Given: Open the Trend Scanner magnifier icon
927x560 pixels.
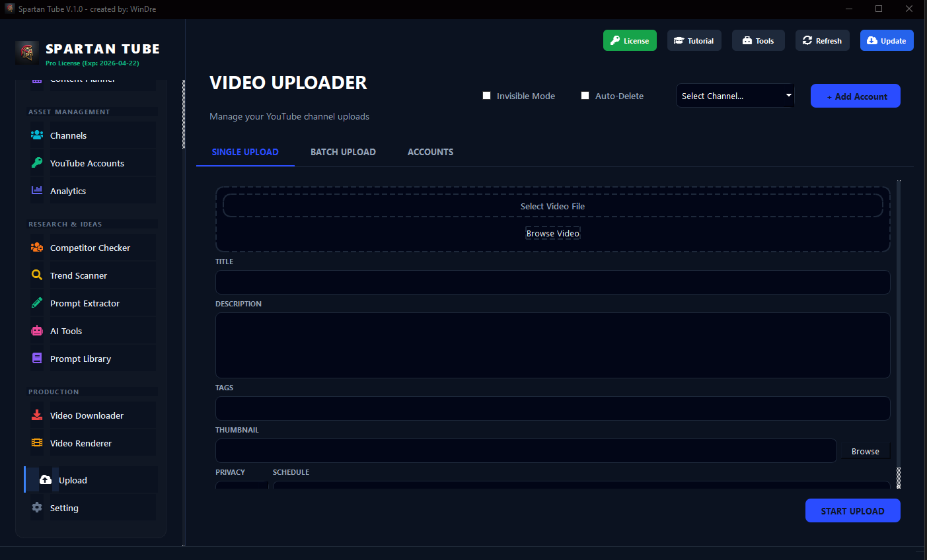Looking at the screenshot, I should coord(37,275).
